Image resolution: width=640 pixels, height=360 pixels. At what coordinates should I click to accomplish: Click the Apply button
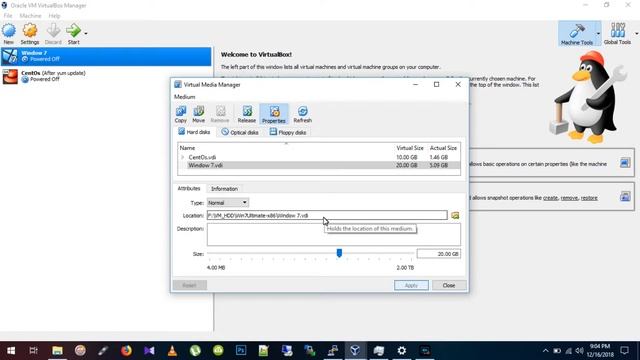click(411, 285)
